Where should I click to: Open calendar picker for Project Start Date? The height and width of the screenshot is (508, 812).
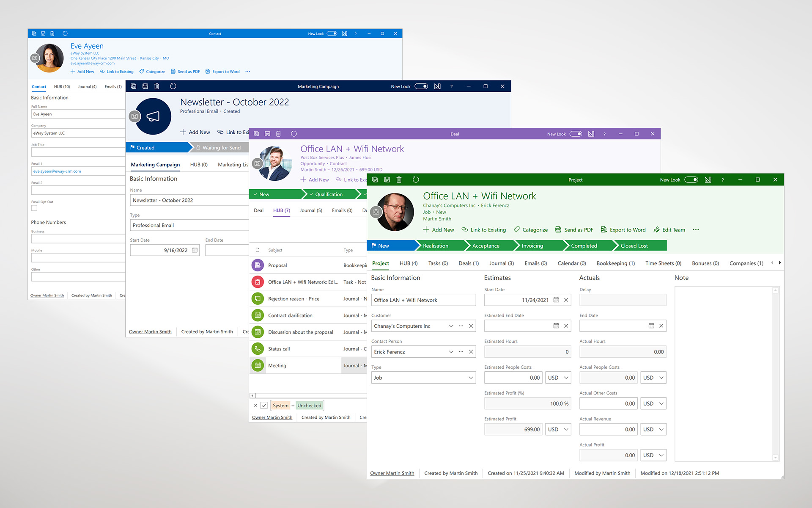[x=556, y=300]
